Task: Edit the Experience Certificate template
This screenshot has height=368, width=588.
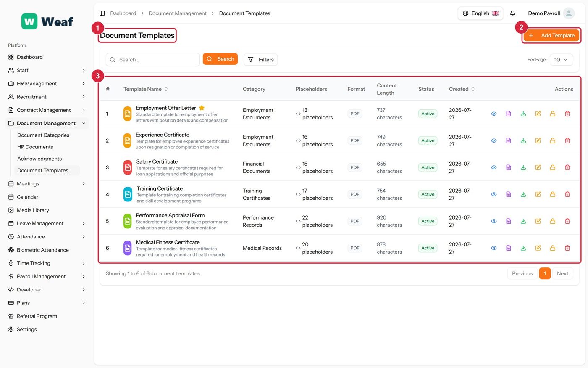Action: 538,140
